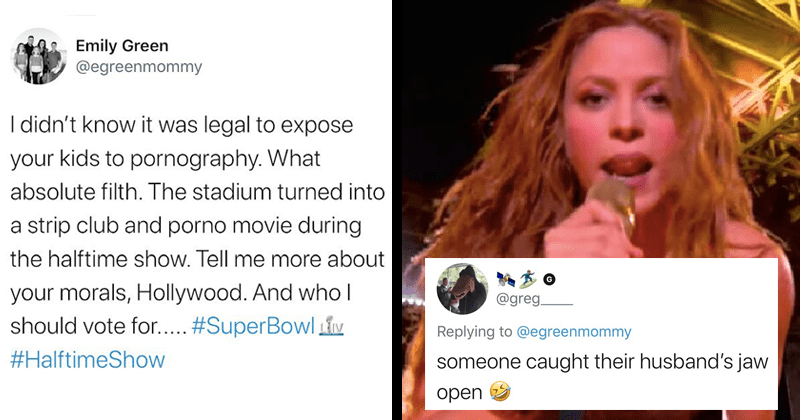Click the black circular G badge
Image resolution: width=800 pixels, height=420 pixels.
(549, 279)
